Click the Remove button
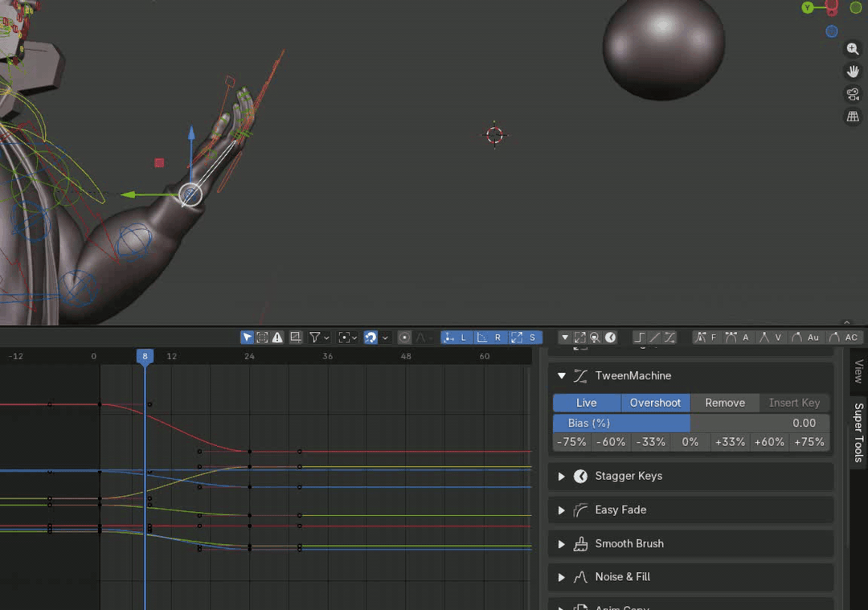This screenshot has width=868, height=610. point(725,403)
